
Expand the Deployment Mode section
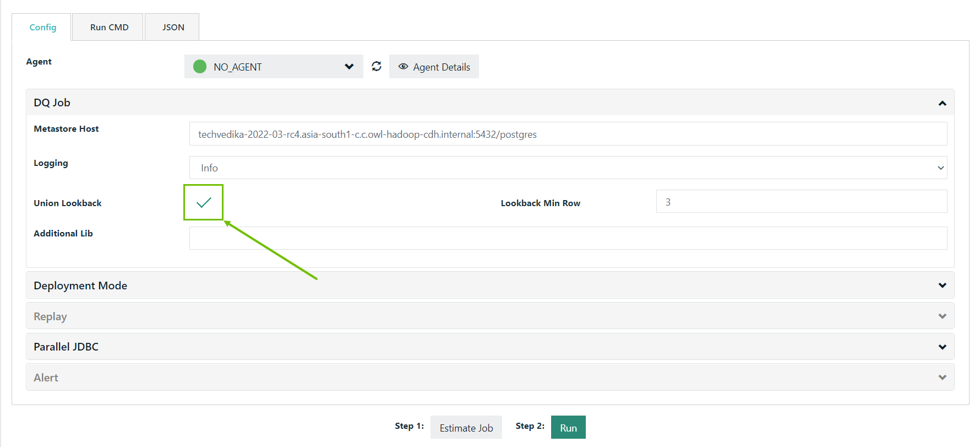tap(942, 286)
